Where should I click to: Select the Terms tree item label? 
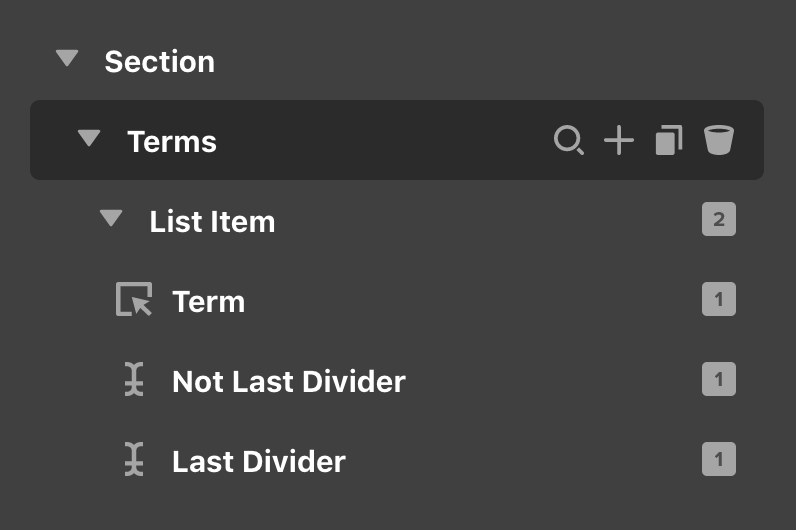coord(172,141)
